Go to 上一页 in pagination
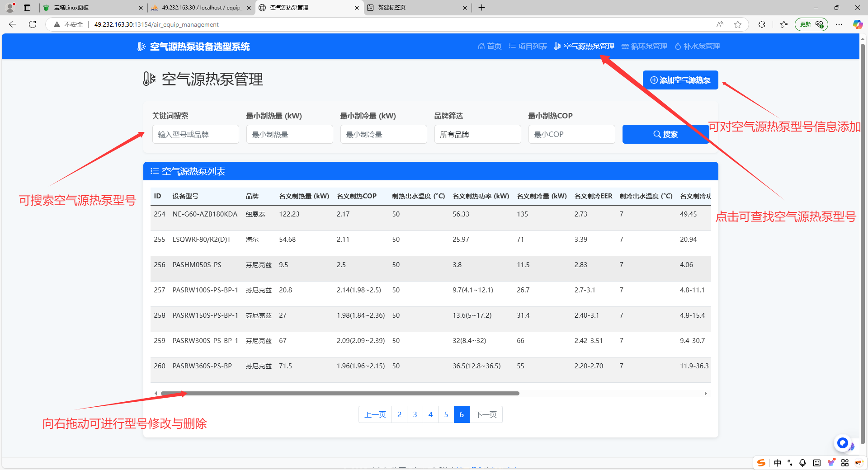This screenshot has width=868, height=470. (375, 414)
